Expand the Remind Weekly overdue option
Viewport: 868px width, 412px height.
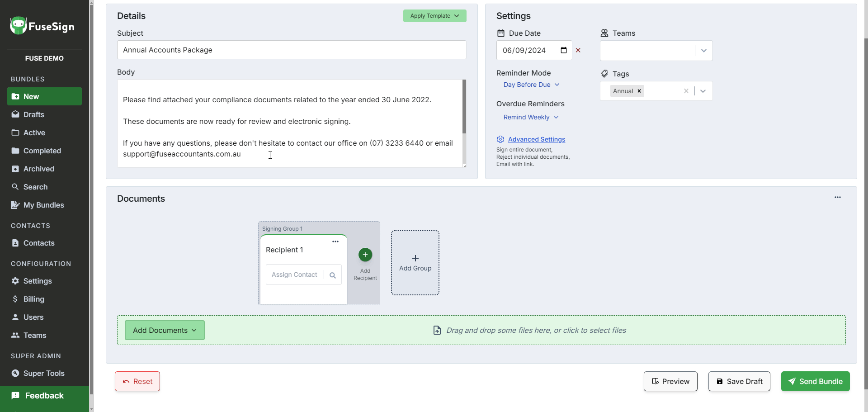tap(531, 117)
